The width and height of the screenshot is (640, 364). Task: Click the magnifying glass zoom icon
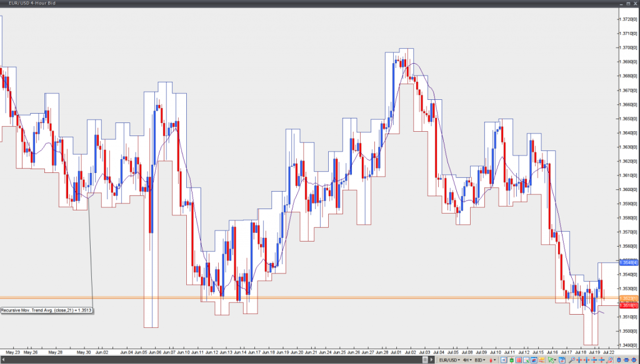pos(571,360)
